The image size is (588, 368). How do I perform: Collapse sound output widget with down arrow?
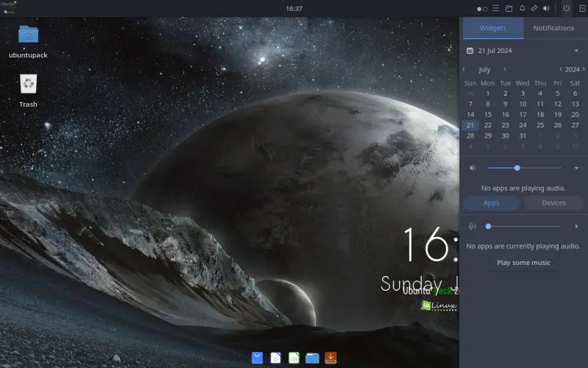(x=576, y=168)
